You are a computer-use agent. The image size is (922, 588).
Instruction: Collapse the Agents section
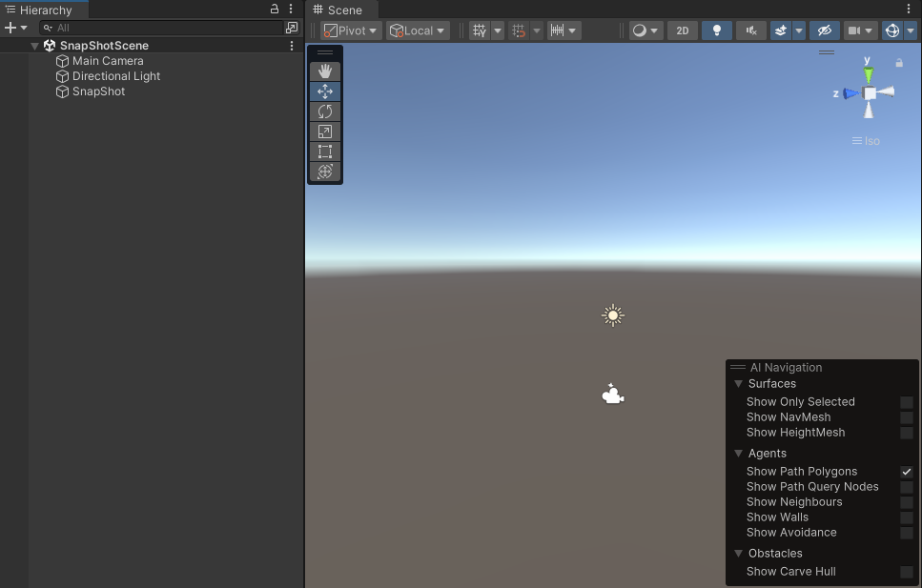click(739, 454)
